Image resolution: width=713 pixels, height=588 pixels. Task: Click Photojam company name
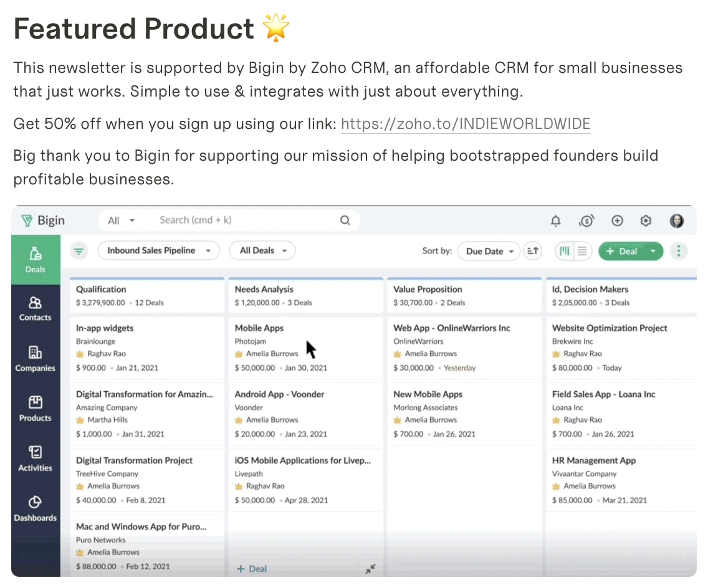[251, 341]
